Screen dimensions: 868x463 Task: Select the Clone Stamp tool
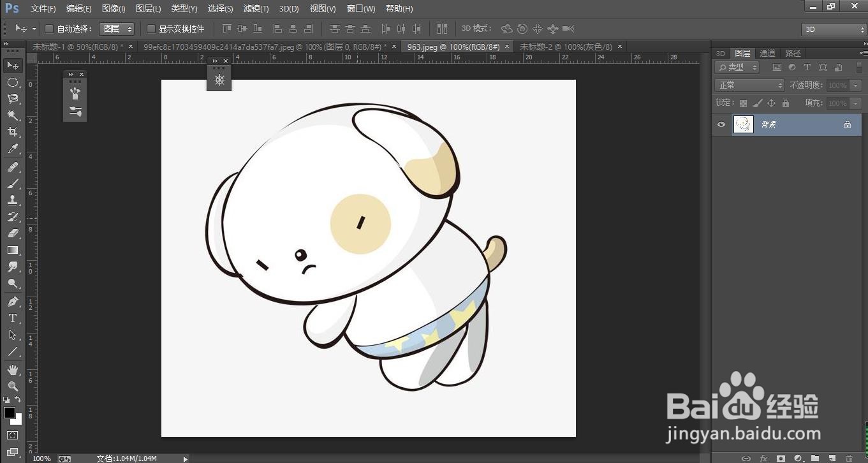point(12,200)
